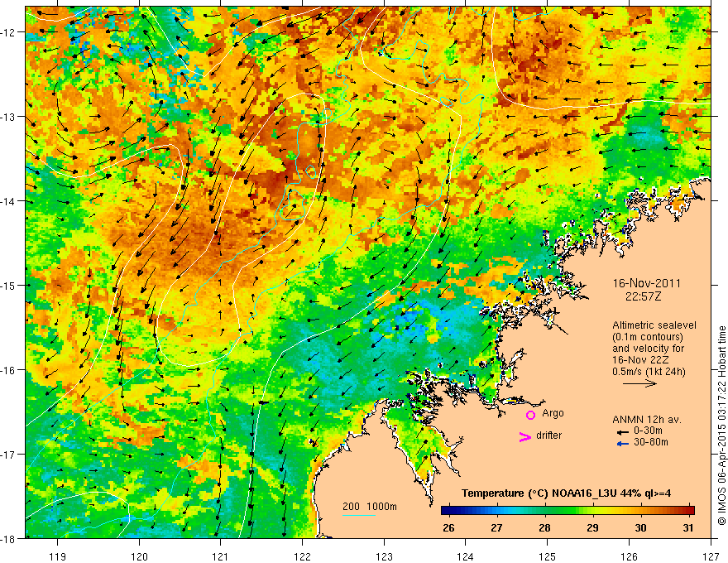Screen dimensions: 728x563
Task: Click the 26 value on temperature scale
Action: point(448,527)
